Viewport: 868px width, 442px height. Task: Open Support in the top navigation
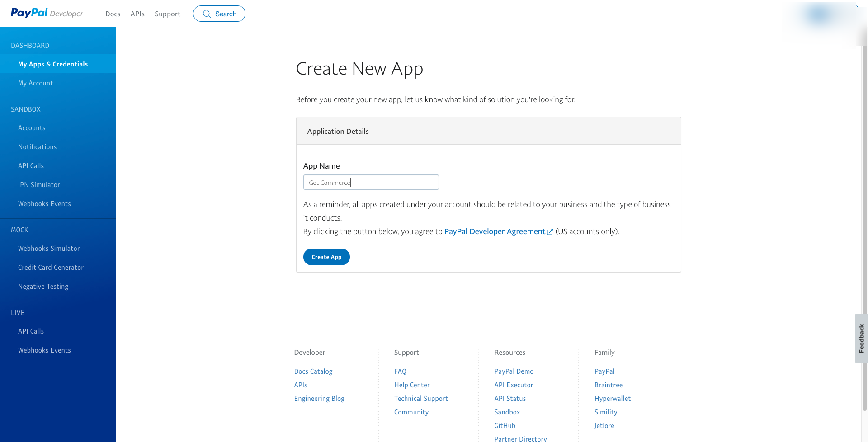(167, 14)
